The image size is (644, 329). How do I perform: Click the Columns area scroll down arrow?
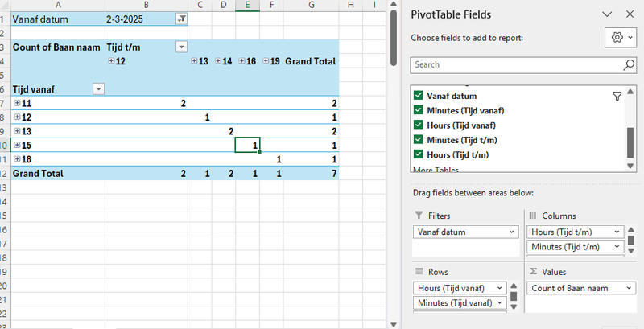(x=631, y=250)
